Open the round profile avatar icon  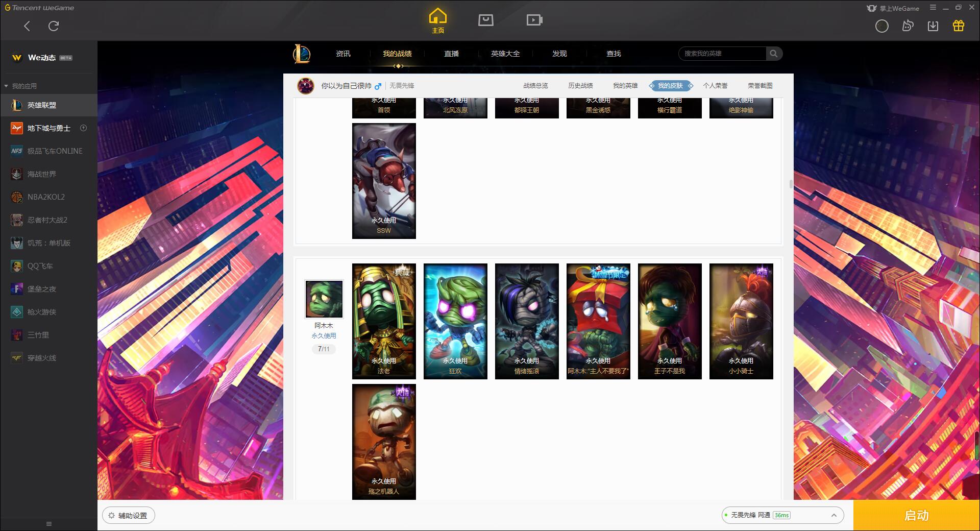[882, 26]
